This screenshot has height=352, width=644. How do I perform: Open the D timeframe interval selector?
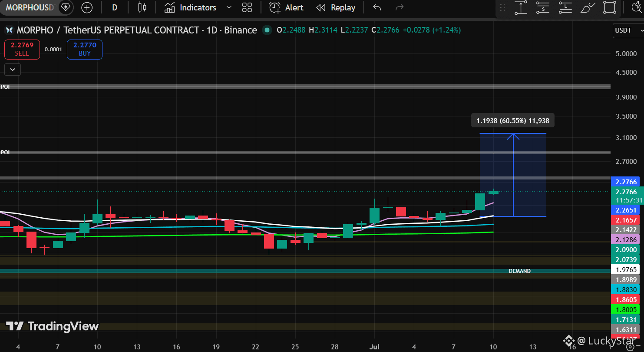click(115, 7)
